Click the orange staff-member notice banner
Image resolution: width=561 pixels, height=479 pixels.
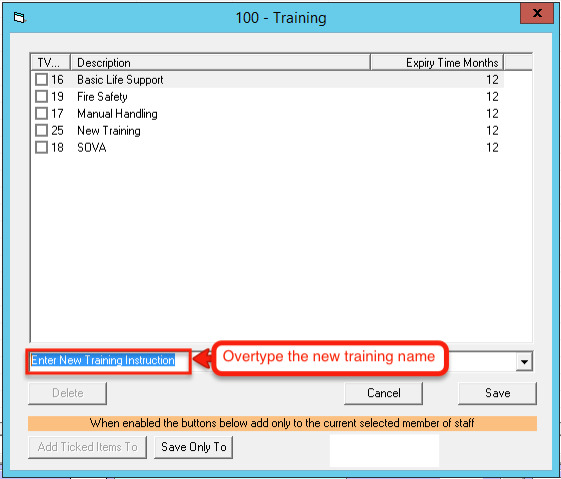pos(282,423)
